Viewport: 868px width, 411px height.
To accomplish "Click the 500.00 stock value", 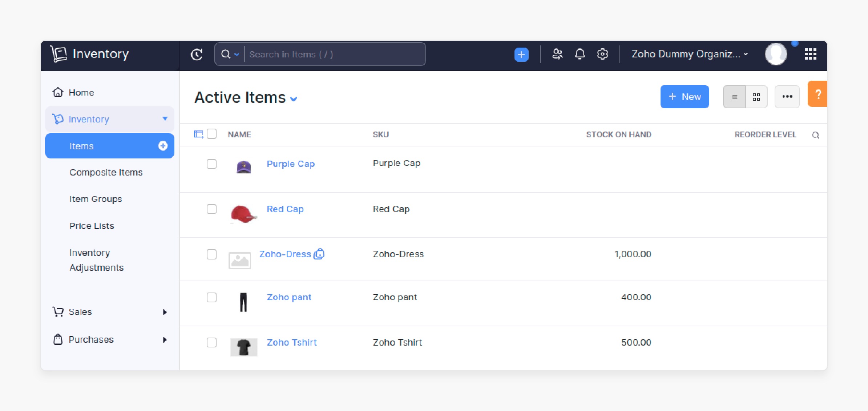I will coord(636,342).
